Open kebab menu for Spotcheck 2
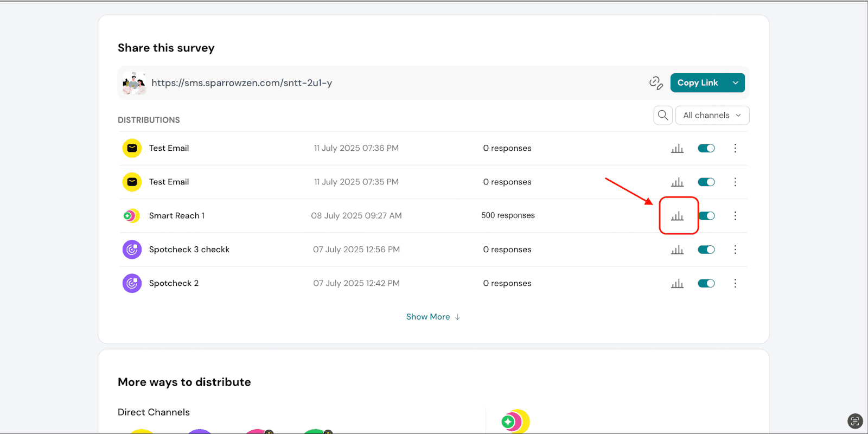The width and height of the screenshot is (868, 434). (735, 283)
